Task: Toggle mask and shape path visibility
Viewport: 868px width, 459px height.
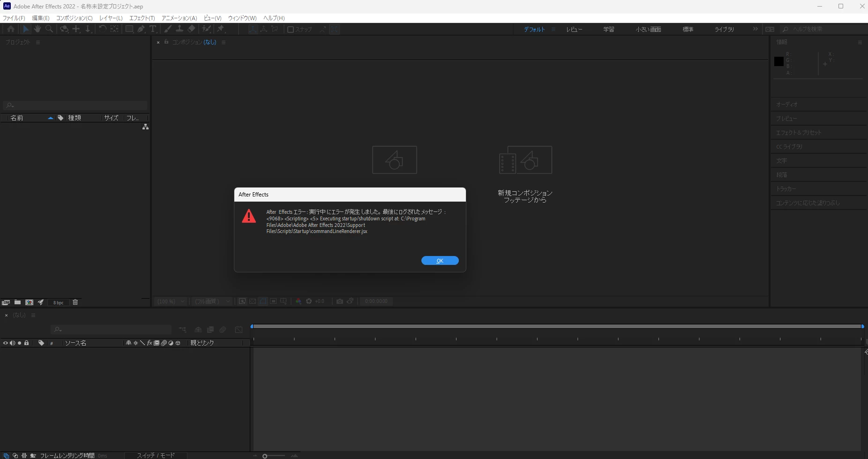Action: (263, 301)
